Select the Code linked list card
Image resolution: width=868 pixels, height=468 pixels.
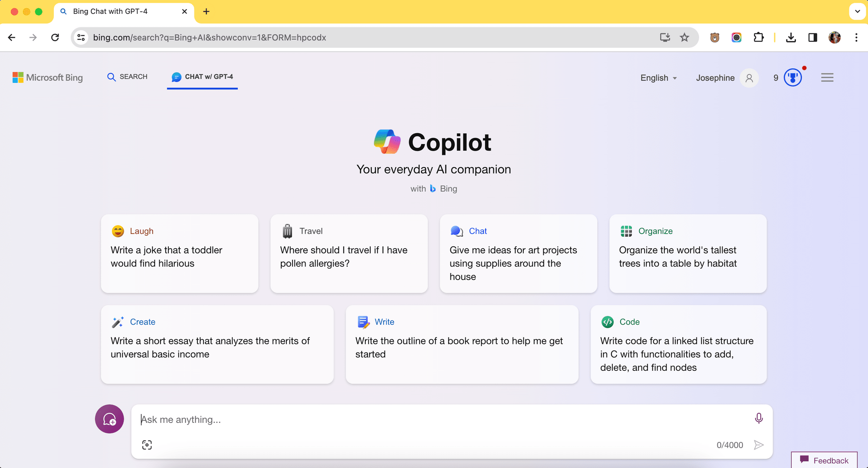pos(679,344)
